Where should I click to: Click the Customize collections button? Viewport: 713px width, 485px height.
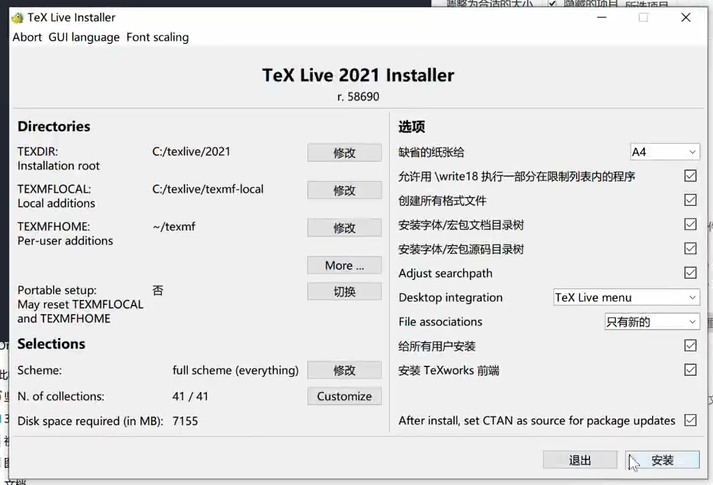pyautogui.click(x=344, y=396)
